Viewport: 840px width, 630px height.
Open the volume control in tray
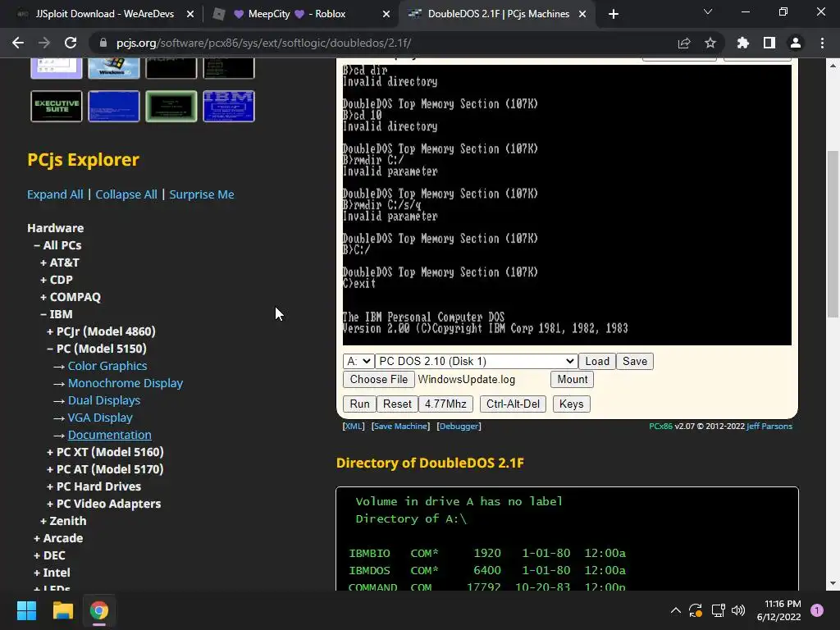point(738,610)
